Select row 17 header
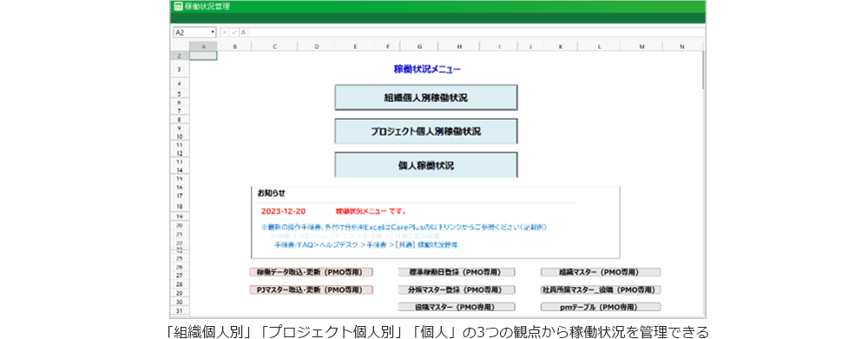The image size is (868, 339). tap(180, 196)
